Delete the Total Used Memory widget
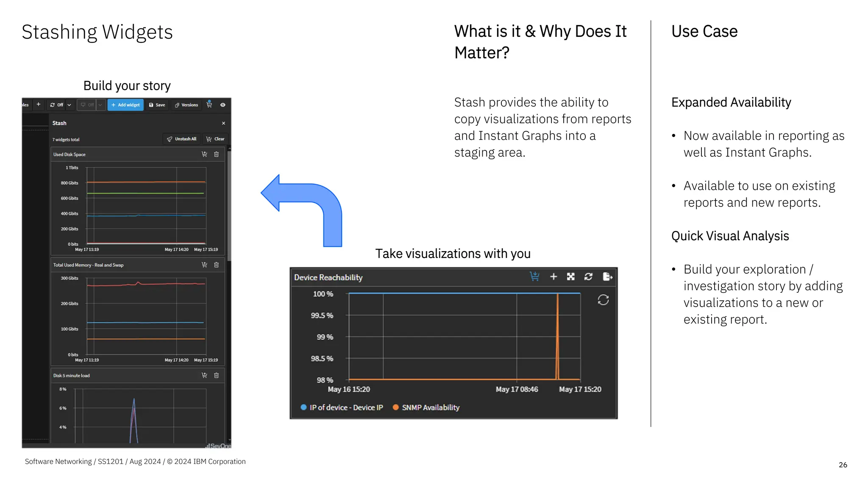Screen dimensions: 868x488 217,265
